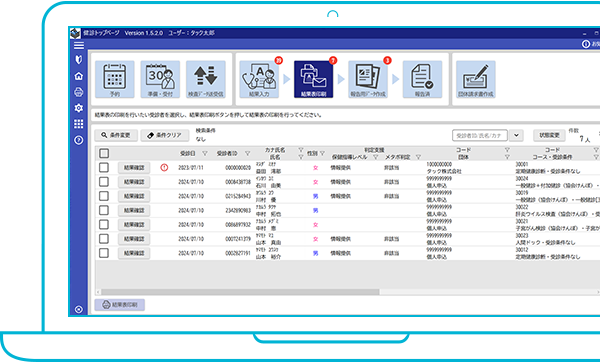Check the box for the タック株式会社 row
Viewport: 600px width, 362px height.
(x=104, y=168)
